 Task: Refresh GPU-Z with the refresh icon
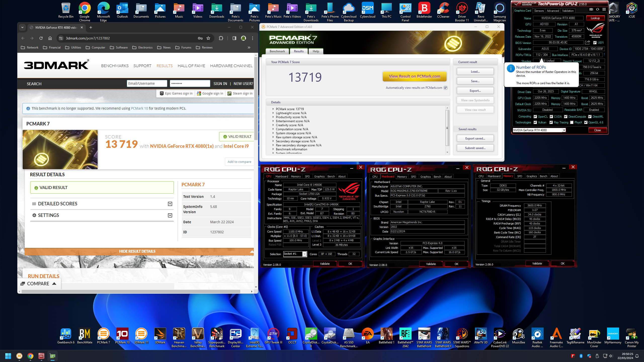597,10
